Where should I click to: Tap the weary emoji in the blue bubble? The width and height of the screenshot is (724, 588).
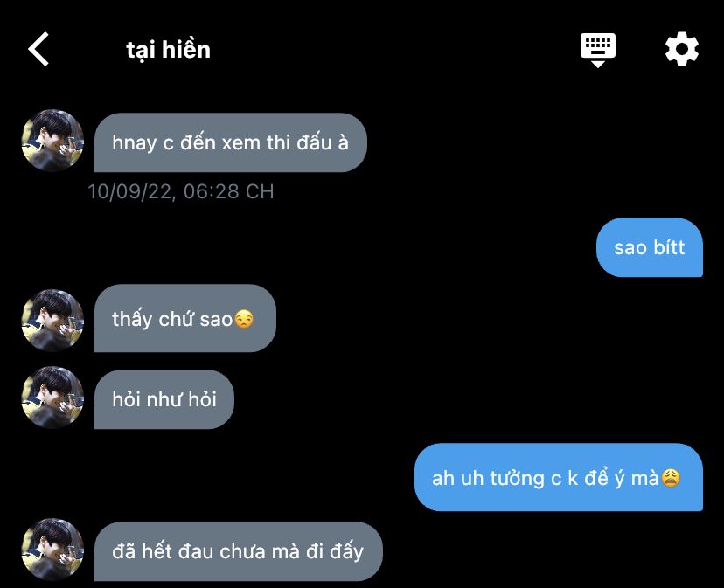671,478
